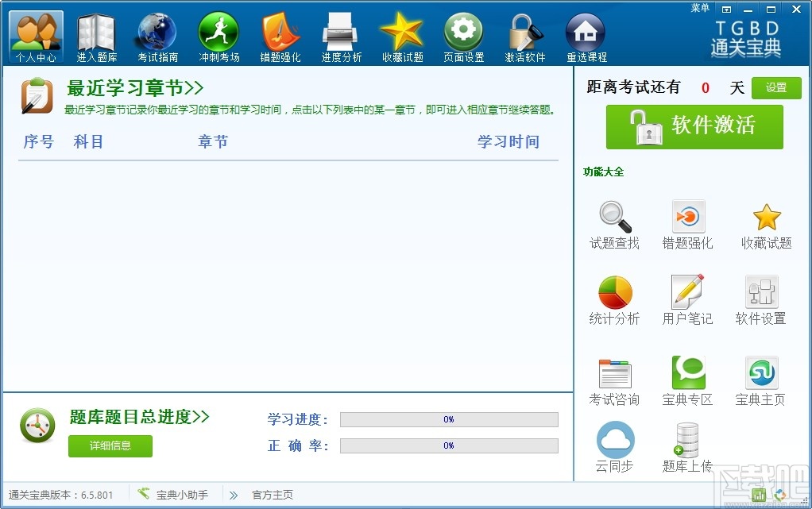Open 用户笔记 user notes
The width and height of the screenshot is (812, 509).
click(686, 300)
